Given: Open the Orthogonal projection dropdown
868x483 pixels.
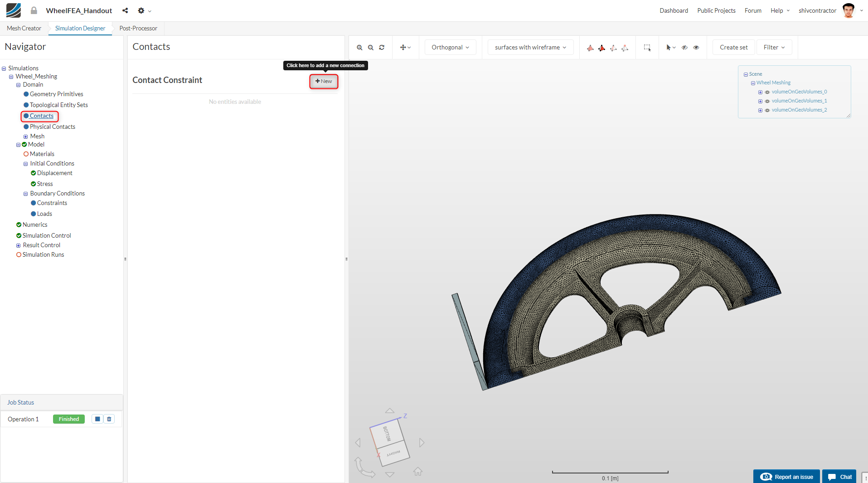Looking at the screenshot, I should [450, 48].
